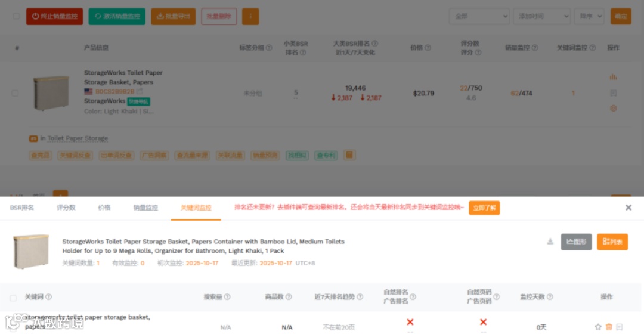Click the 出单词反查 tag button

(x=116, y=155)
